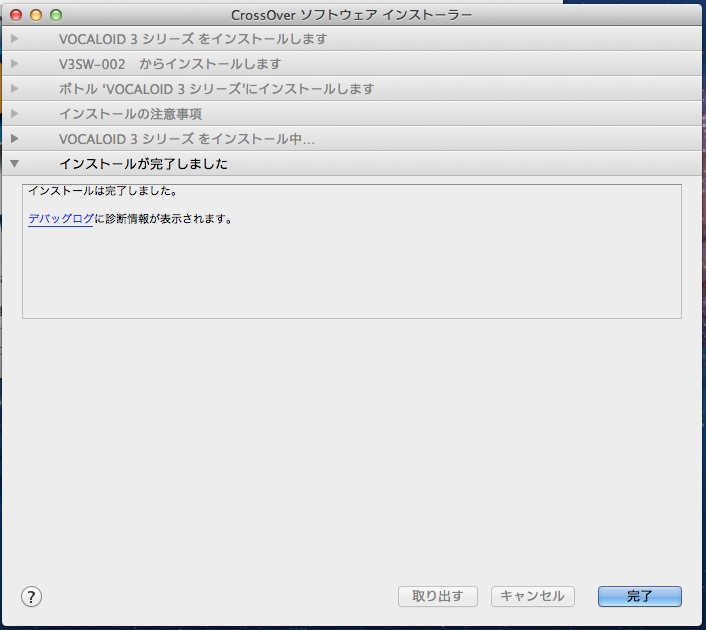Open the デバッグログ link
Screen dimensions: 706x630
click(x=61, y=219)
